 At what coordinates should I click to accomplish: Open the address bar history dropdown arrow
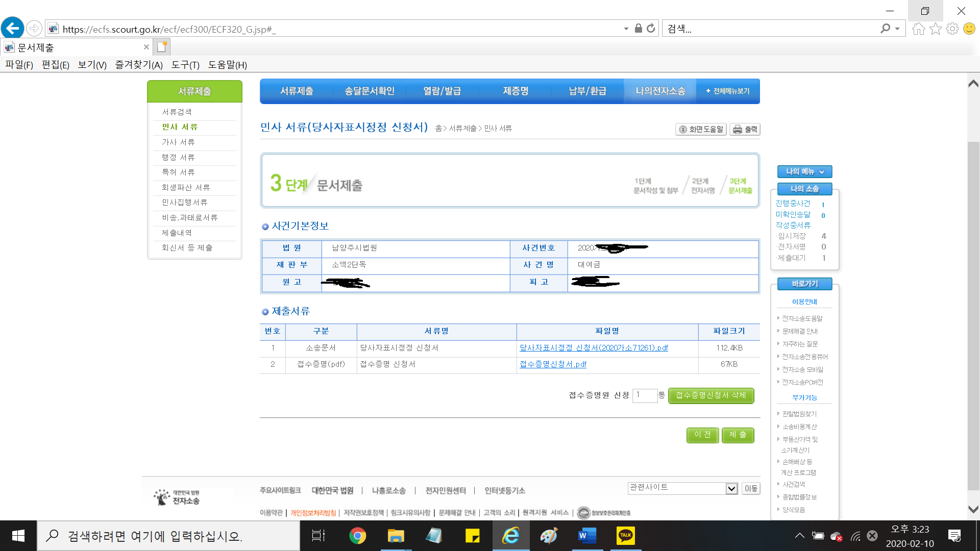pyautogui.click(x=626, y=29)
